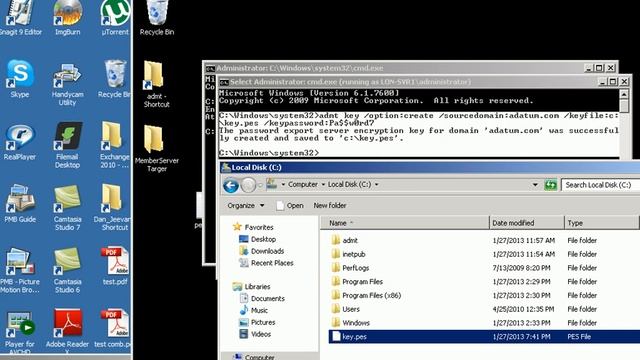Click the Local Disk (C:) window title
The image size is (640, 360).
pyautogui.click(x=256, y=167)
